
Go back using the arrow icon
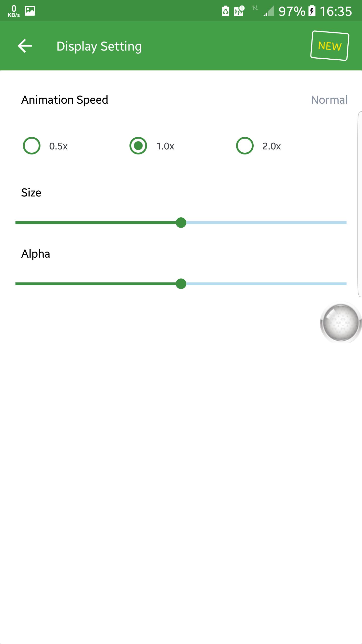click(25, 46)
